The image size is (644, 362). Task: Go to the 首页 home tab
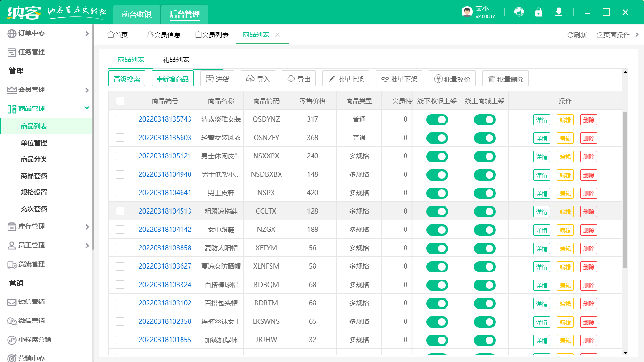(117, 35)
